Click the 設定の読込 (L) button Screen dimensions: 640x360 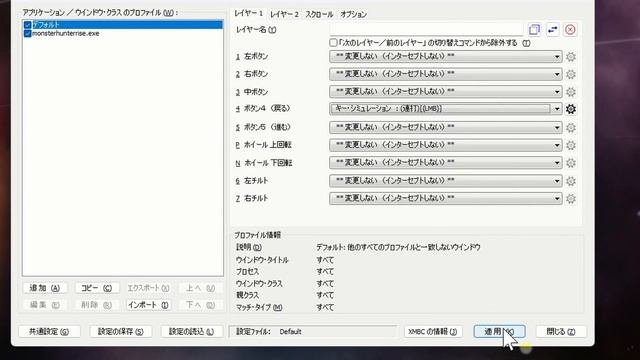coord(191,331)
